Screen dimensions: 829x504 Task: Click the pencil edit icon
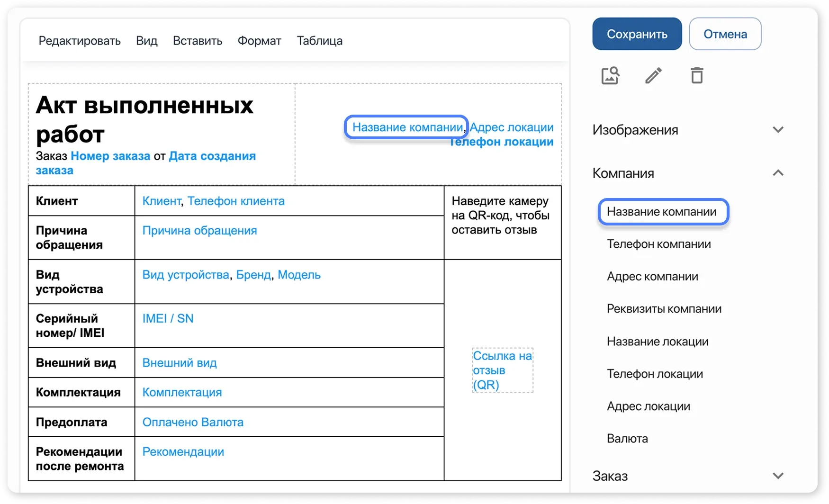tap(654, 75)
